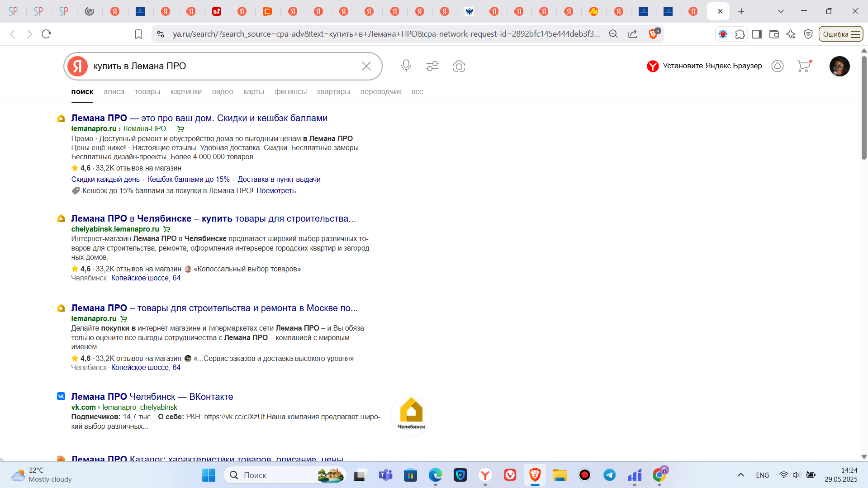Switch to the карты tab
Viewport: 868px width, 488px height.
tap(254, 91)
